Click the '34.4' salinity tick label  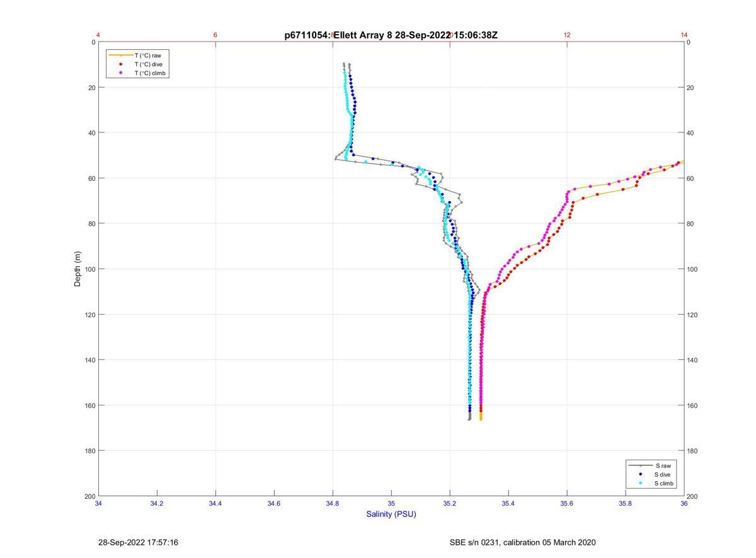click(215, 503)
